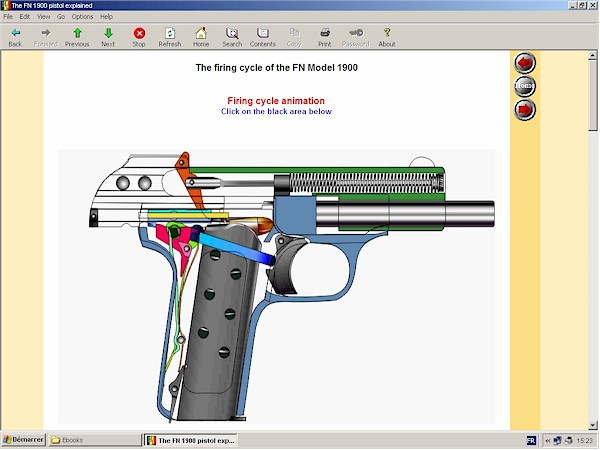Click the 'Firing cycle animation' red heading
Viewport: 600px width, 450px height.
[x=276, y=101]
